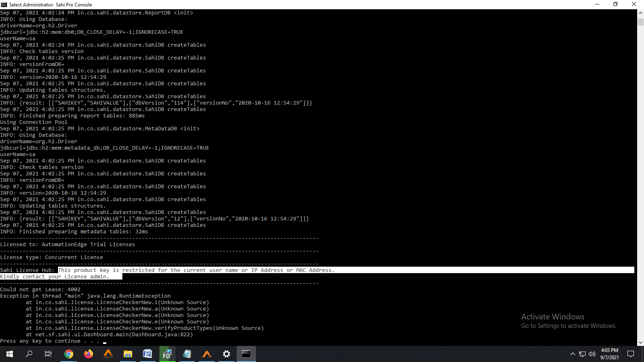Click the console vertical scrollbar thumb
Image resolution: width=644 pixels, height=362 pixels.
(640, 21)
